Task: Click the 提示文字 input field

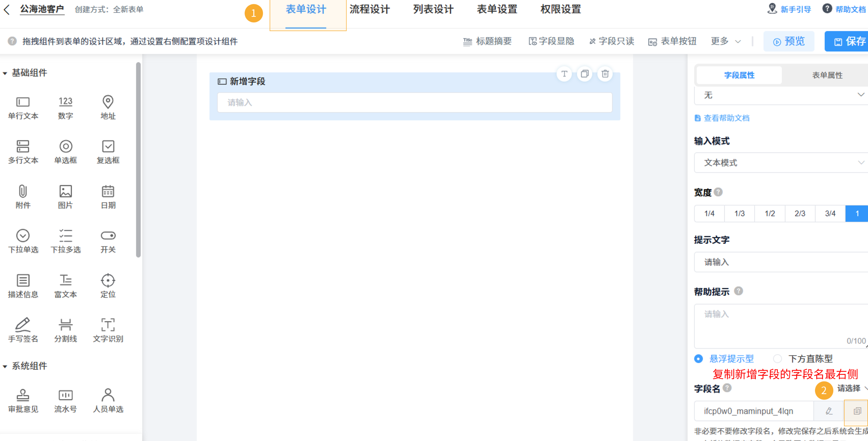Action: (x=781, y=262)
